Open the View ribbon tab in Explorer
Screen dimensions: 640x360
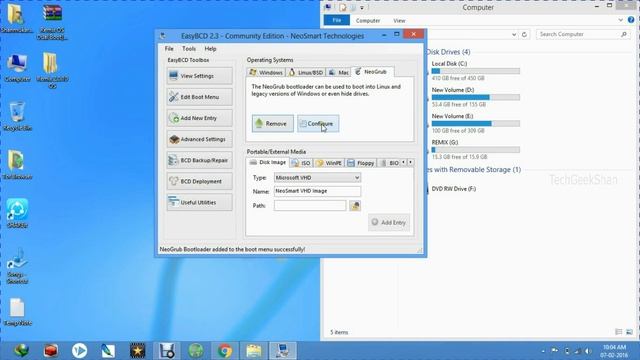[x=399, y=20]
